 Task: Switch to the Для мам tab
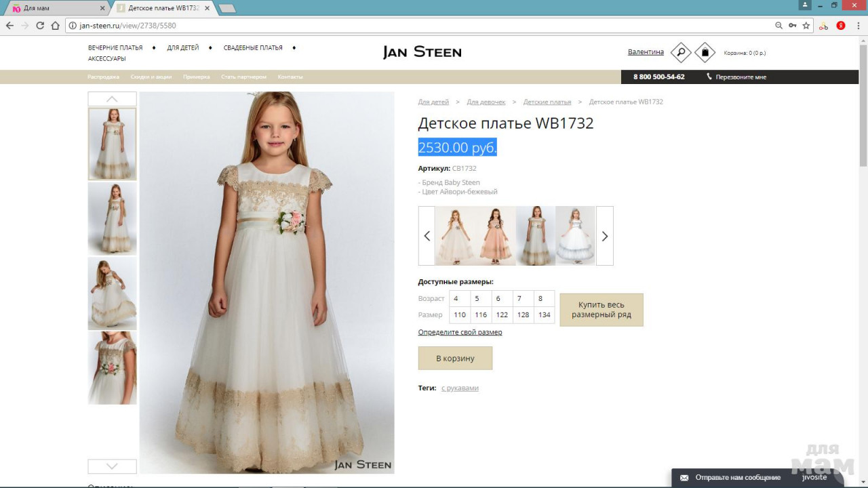click(54, 8)
